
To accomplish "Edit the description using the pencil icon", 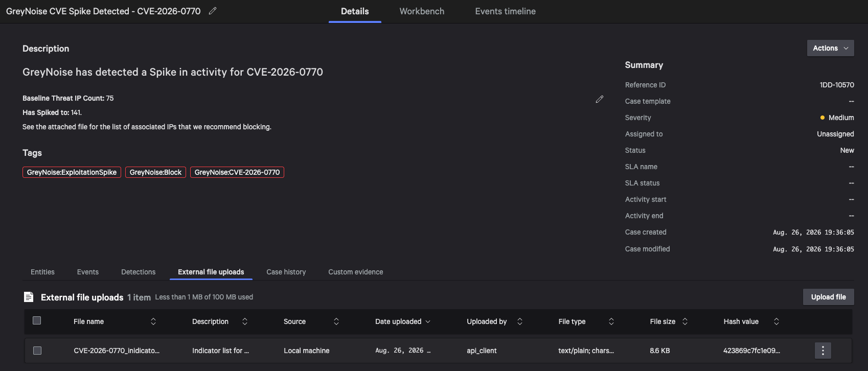I will pos(600,99).
